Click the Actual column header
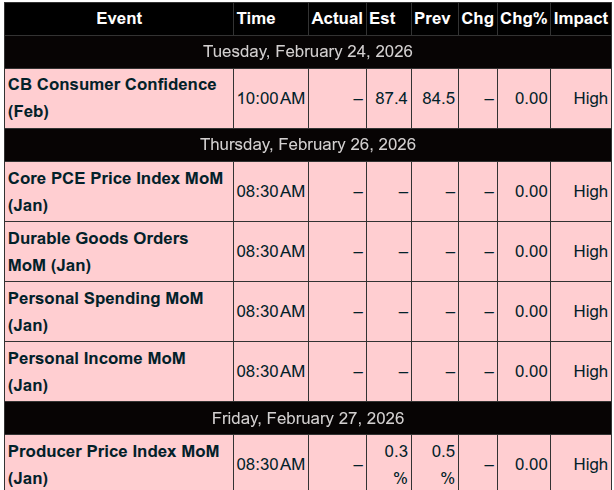Image resolution: width=614 pixels, height=490 pixels. [x=337, y=19]
